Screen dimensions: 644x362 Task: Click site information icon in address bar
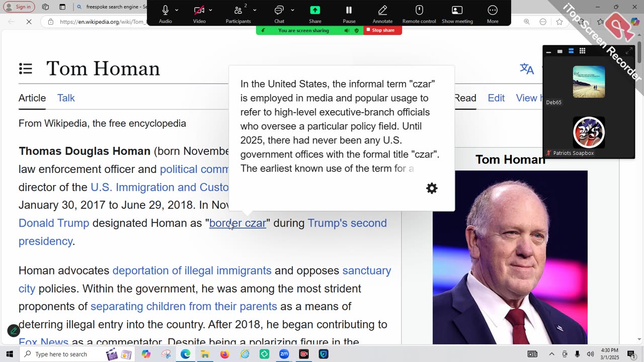50,22
